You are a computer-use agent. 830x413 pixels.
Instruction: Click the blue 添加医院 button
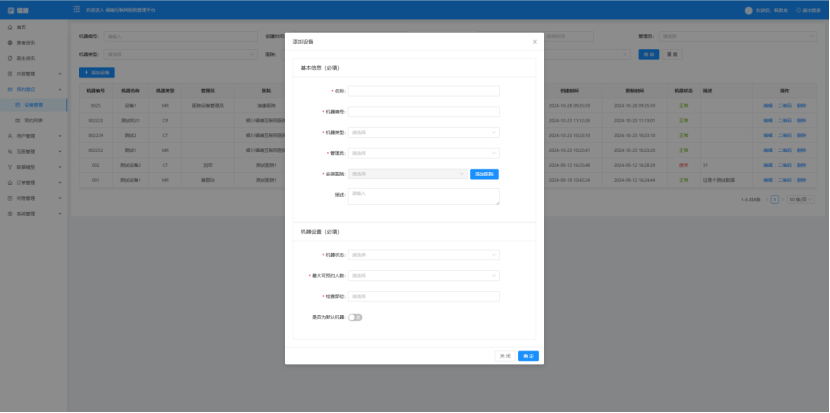tap(484, 174)
